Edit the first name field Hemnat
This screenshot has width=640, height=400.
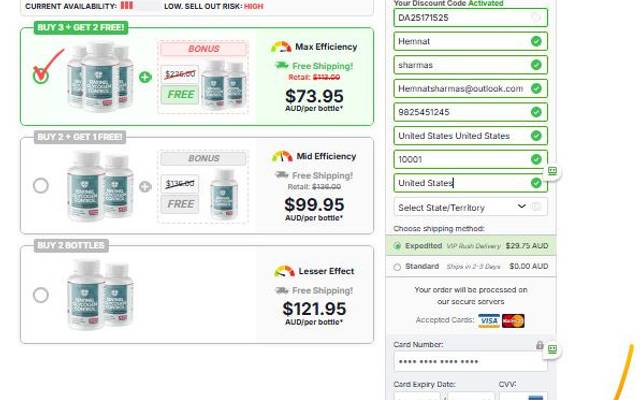click(x=470, y=41)
